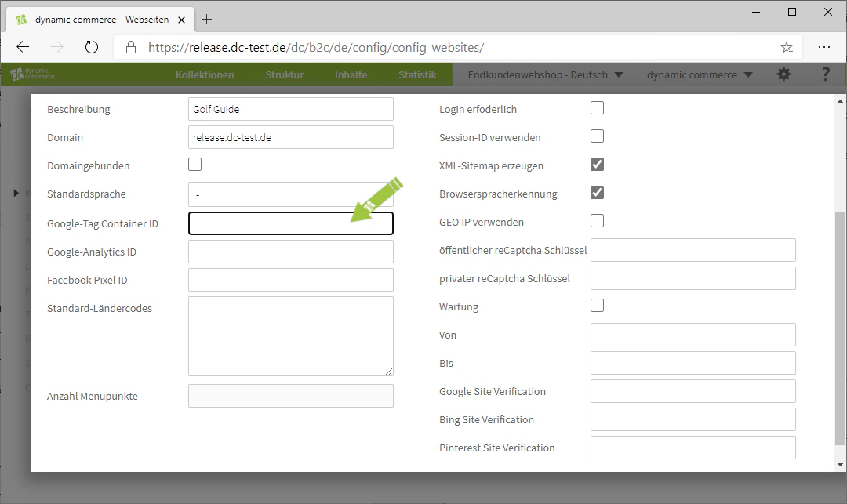847x504 pixels.
Task: Open dynamic commerce user dropdown
Action: coord(700,74)
